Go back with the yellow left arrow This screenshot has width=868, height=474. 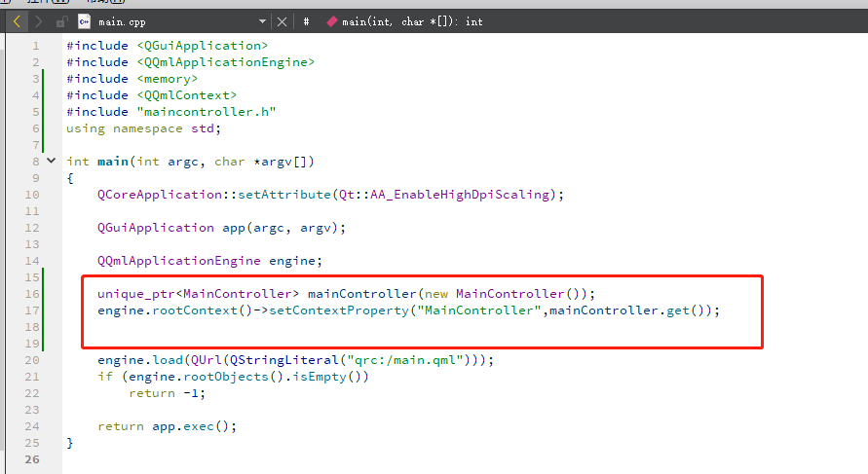point(17,21)
